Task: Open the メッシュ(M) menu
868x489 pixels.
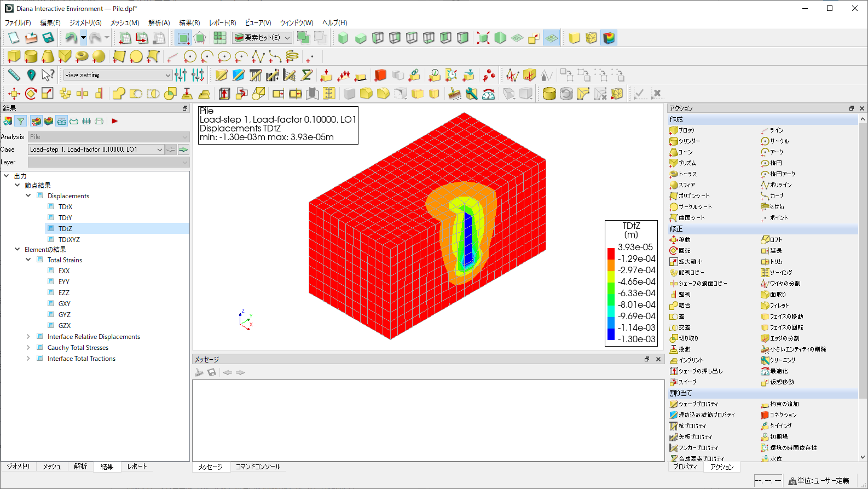Action: (125, 22)
